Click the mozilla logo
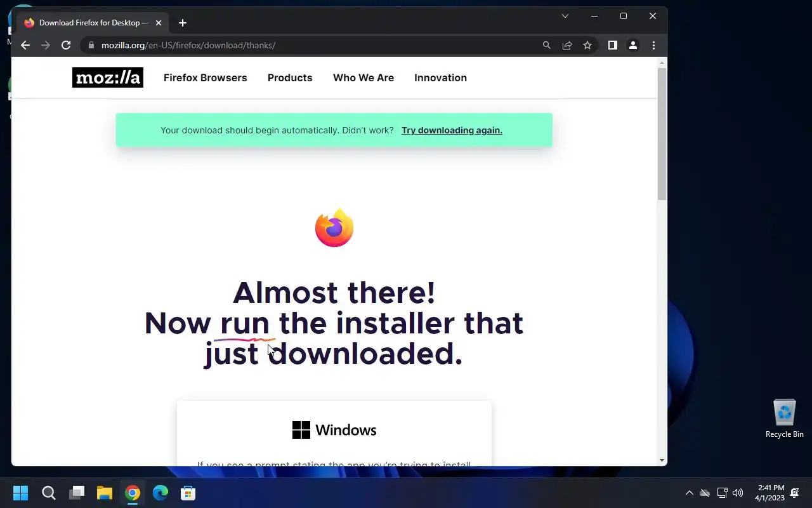The width and height of the screenshot is (812, 508). click(108, 77)
